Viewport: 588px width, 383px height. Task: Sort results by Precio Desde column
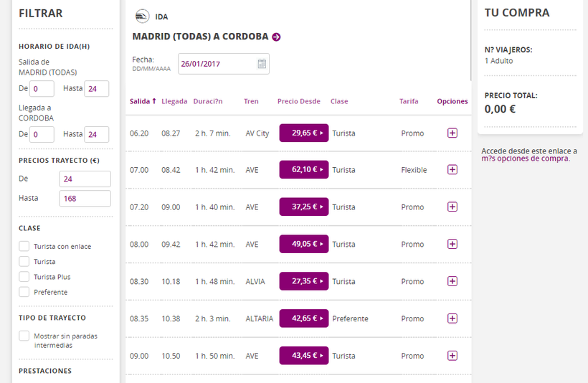tap(298, 101)
